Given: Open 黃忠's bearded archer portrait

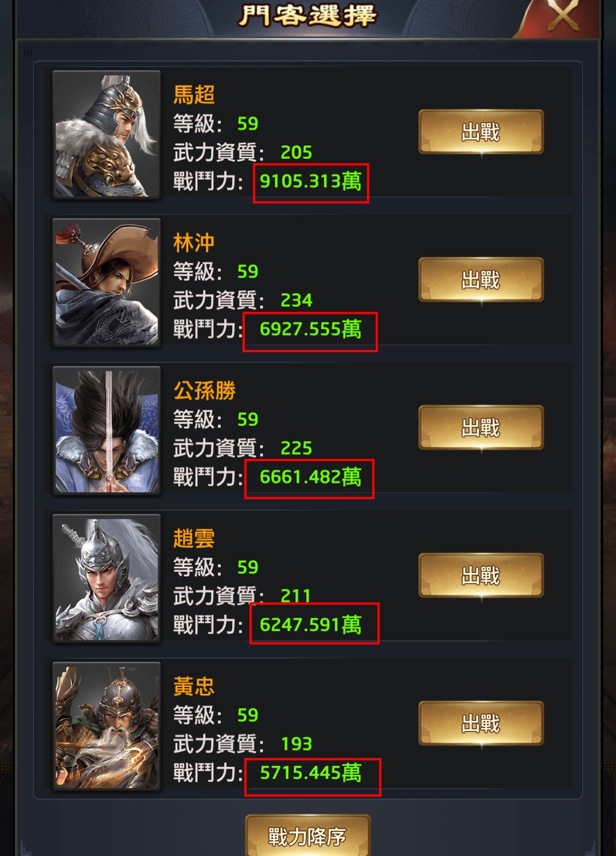Looking at the screenshot, I should coord(107,725).
